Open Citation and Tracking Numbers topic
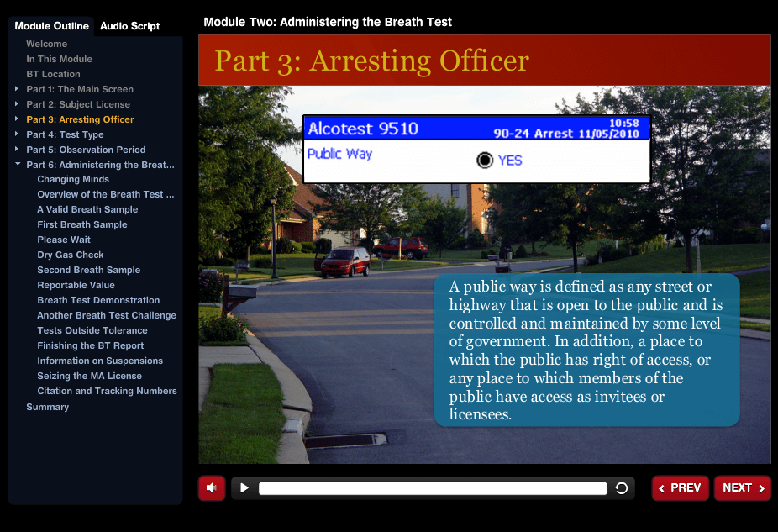Viewport: 778px width, 532px height. 107,391
